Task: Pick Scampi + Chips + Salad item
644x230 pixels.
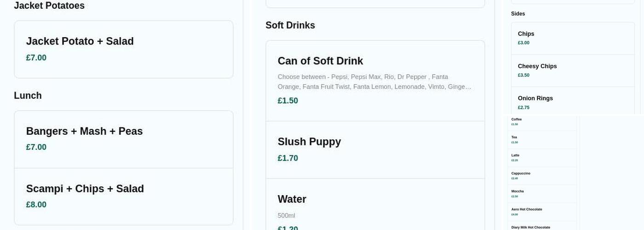Action: 123,196
